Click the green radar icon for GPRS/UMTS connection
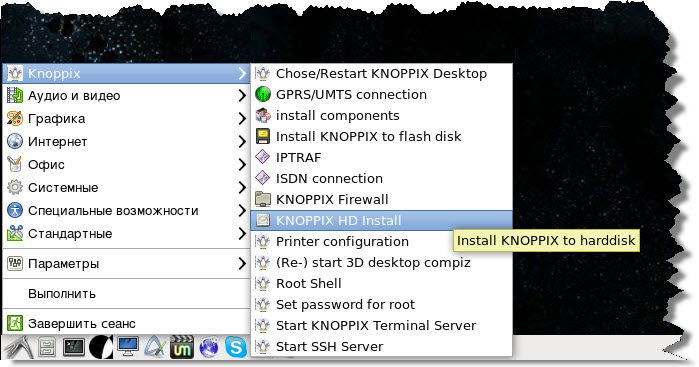 263,95
